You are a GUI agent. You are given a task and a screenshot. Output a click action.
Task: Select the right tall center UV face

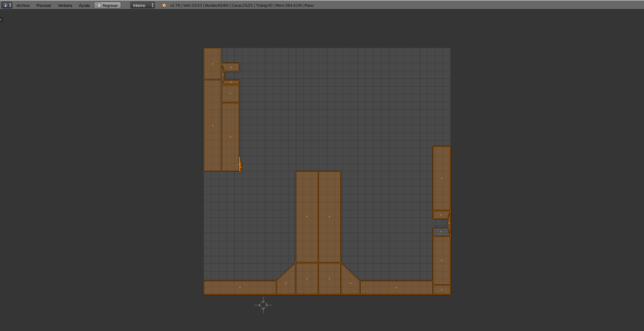pos(329,217)
